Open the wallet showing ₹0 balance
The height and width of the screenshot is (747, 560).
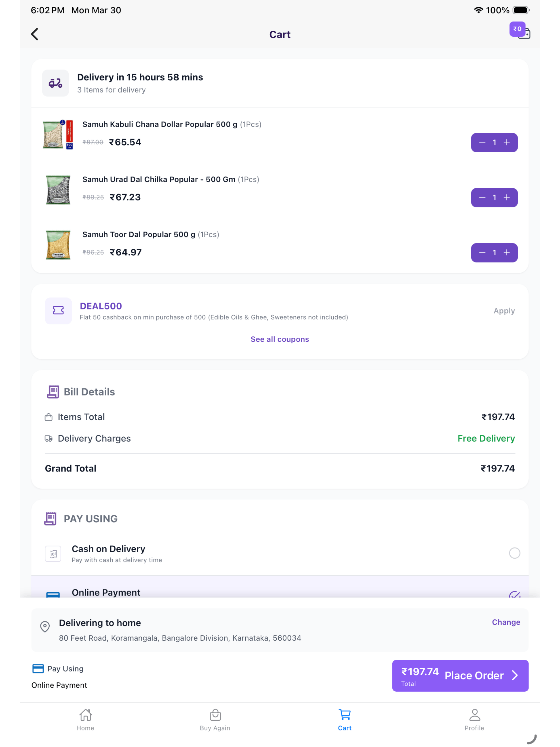[520, 31]
